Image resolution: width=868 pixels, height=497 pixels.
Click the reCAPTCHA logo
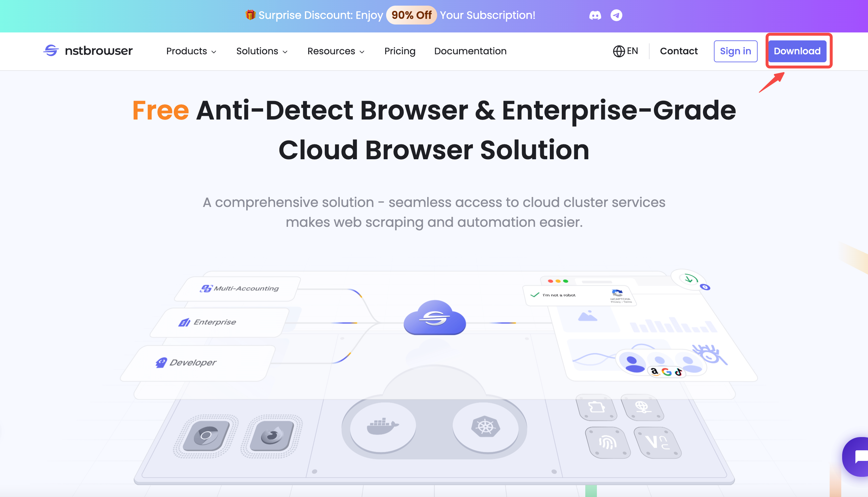617,293
